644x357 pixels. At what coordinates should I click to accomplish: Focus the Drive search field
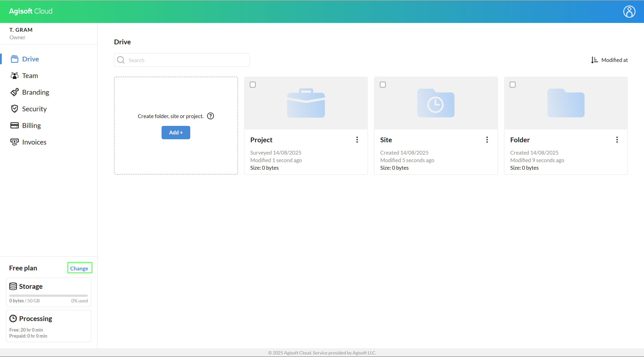tap(186, 60)
